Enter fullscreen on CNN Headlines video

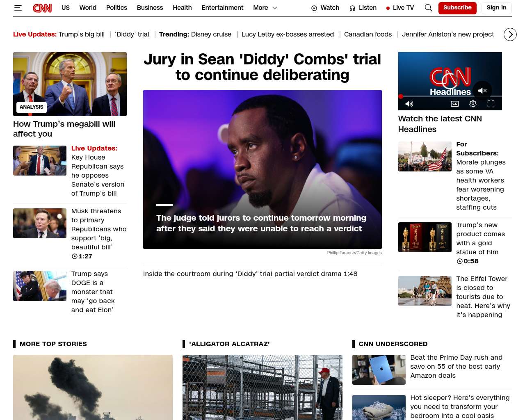491,104
